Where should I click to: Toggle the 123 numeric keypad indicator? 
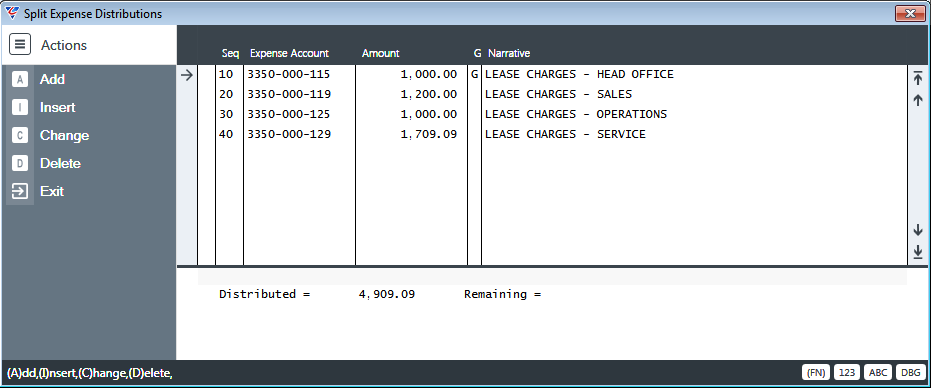click(846, 373)
